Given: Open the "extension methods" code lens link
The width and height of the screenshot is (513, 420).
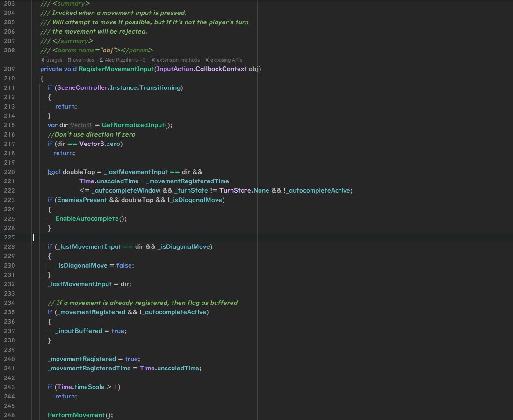Looking at the screenshot, I should click(x=178, y=60).
